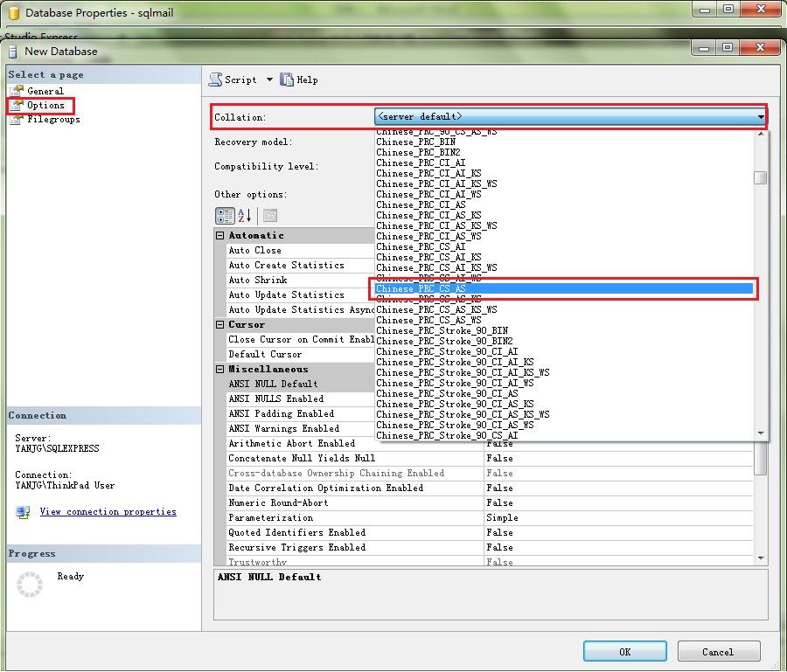Select the ANSI NULL Default property

click(x=274, y=384)
